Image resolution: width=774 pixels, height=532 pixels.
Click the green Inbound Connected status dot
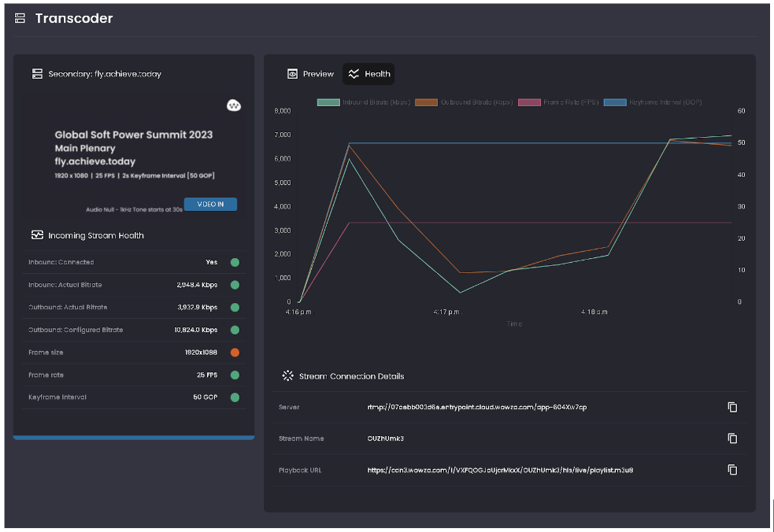coord(235,262)
